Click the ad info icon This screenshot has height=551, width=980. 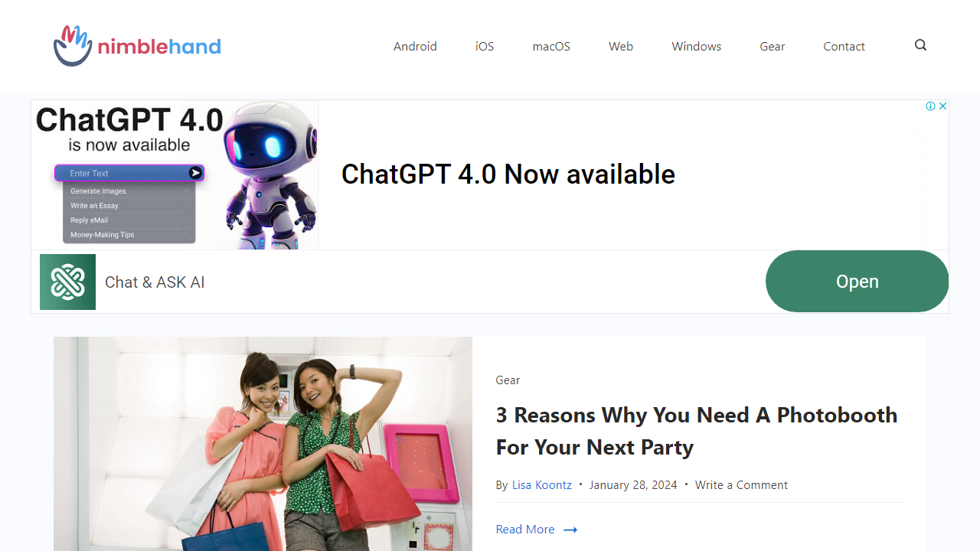click(x=930, y=106)
